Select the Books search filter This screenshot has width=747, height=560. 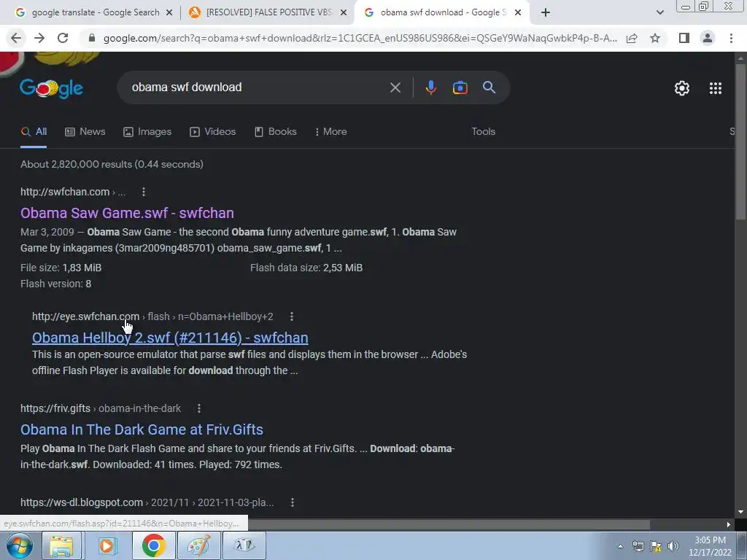click(x=275, y=132)
